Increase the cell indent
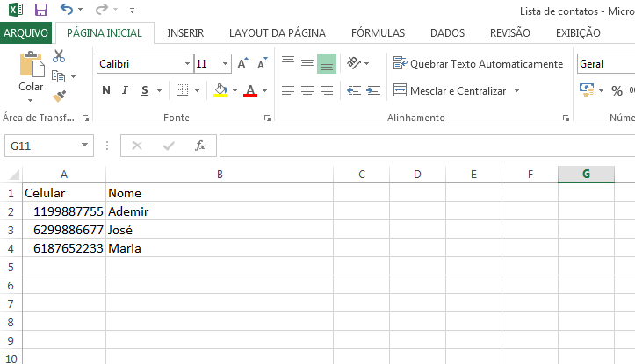 [373, 90]
